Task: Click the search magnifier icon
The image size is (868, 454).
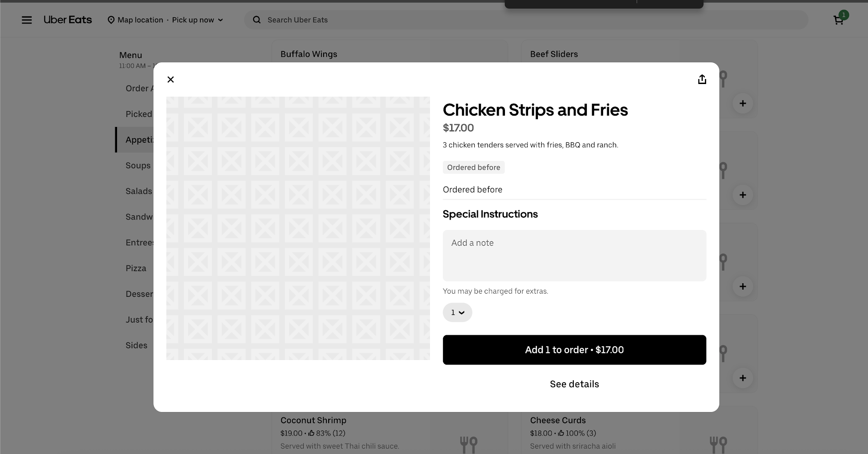Action: pos(257,20)
